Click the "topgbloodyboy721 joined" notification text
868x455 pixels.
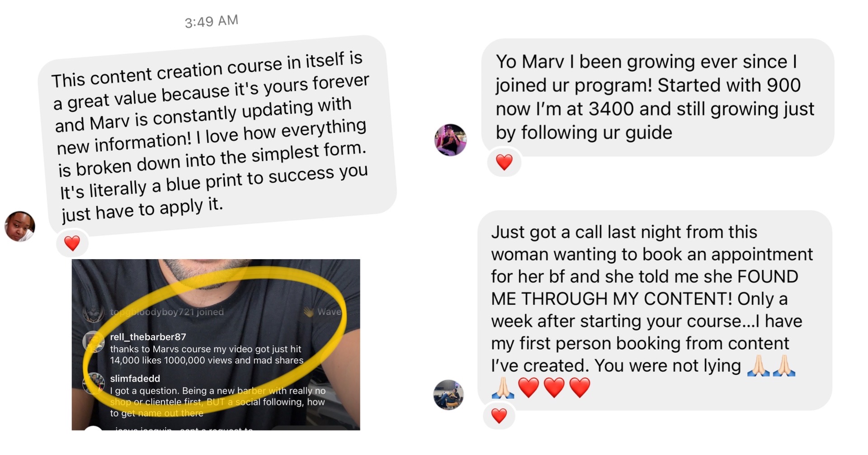(x=167, y=312)
